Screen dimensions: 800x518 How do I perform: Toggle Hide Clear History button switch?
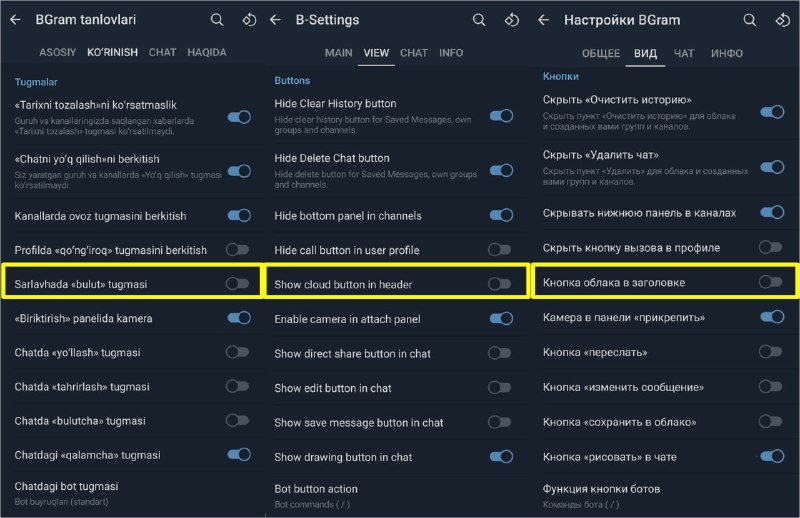[x=501, y=116]
